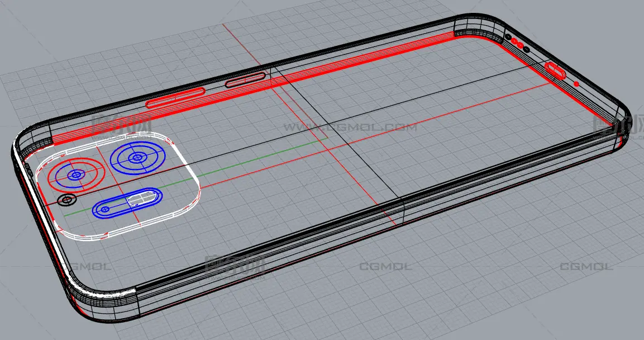Select the white camera module border
This screenshot has width=644, height=340.
[x=118, y=184]
